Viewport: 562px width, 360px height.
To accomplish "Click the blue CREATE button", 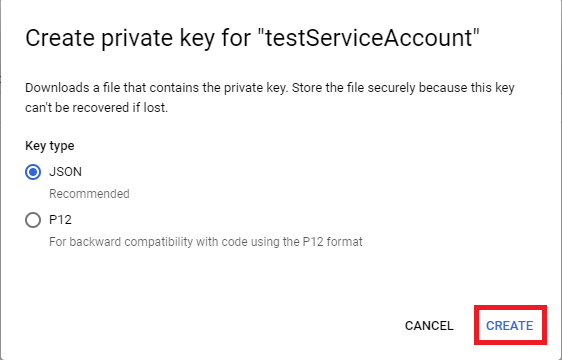I will (510, 326).
